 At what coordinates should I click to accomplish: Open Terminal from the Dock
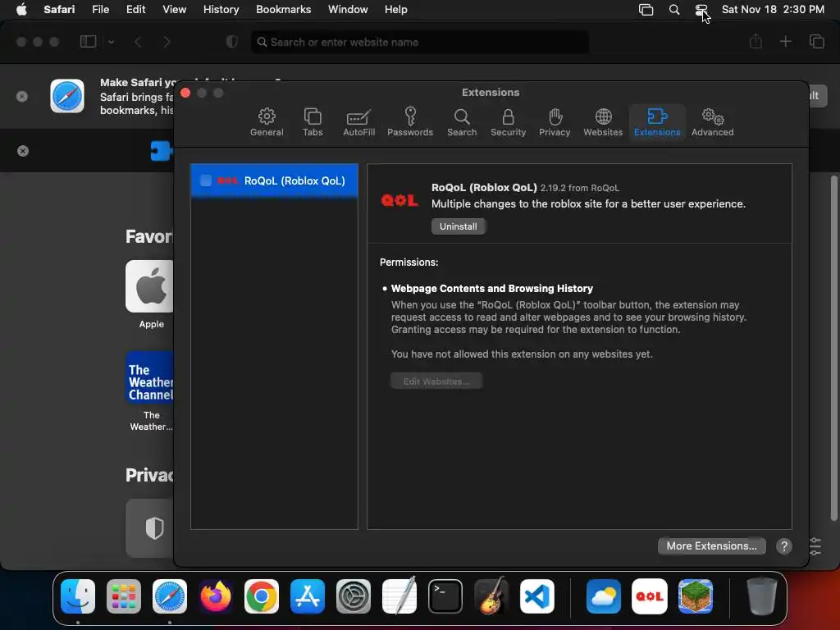(445, 596)
